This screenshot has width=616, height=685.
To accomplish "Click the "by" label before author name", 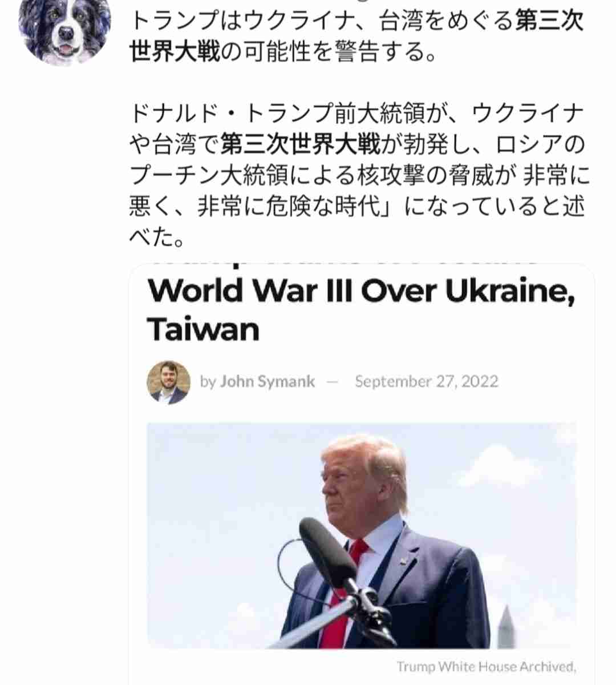I will (x=208, y=382).
